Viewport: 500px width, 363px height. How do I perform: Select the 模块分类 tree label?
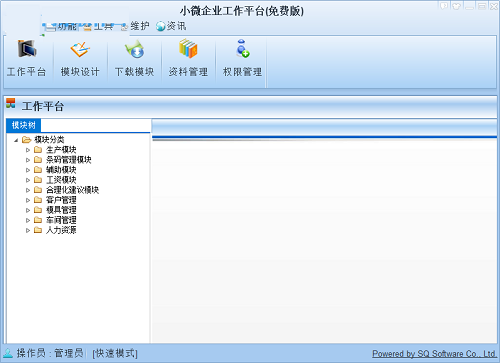pyautogui.click(x=49, y=140)
